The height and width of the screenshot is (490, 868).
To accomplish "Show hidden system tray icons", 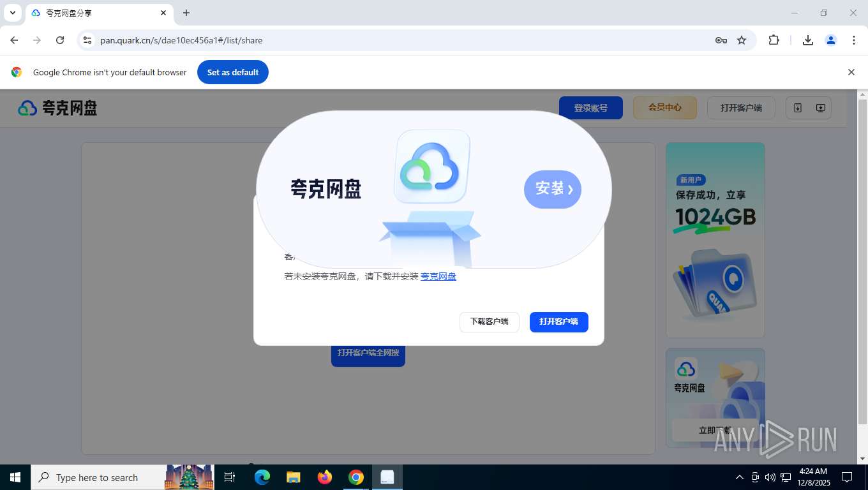I will (740, 477).
